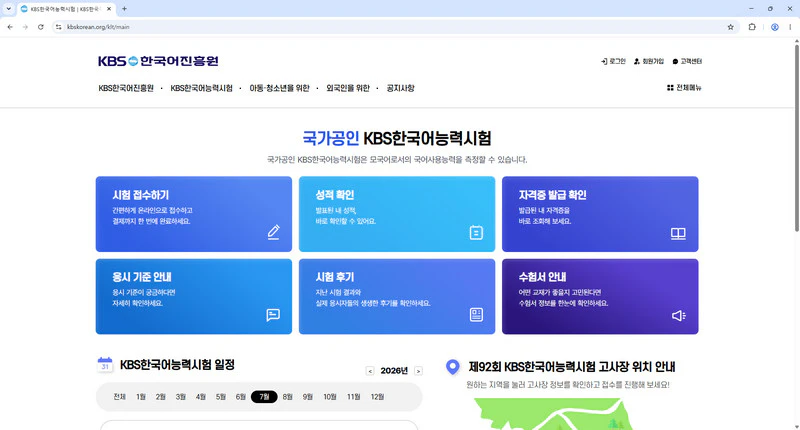800x430 pixels.
Task: Select the 3월 month tab
Action: [x=181, y=397]
